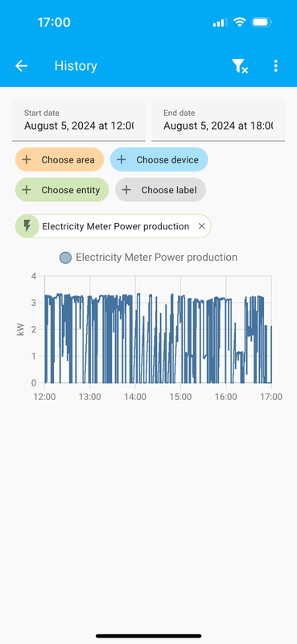Tap the plus icon on Choose label
The width and height of the screenshot is (297, 644).
(126, 190)
